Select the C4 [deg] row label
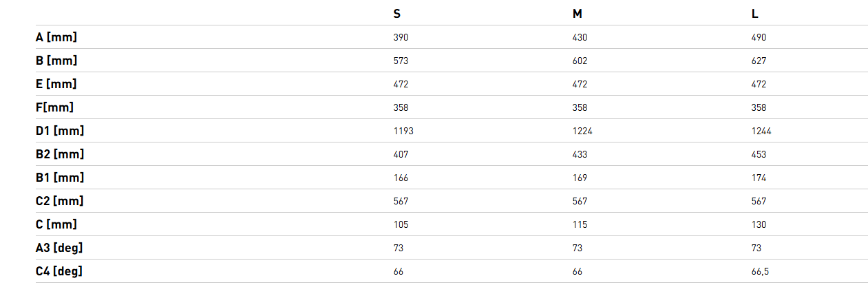Screen dimensions: 868x296 click(59, 271)
